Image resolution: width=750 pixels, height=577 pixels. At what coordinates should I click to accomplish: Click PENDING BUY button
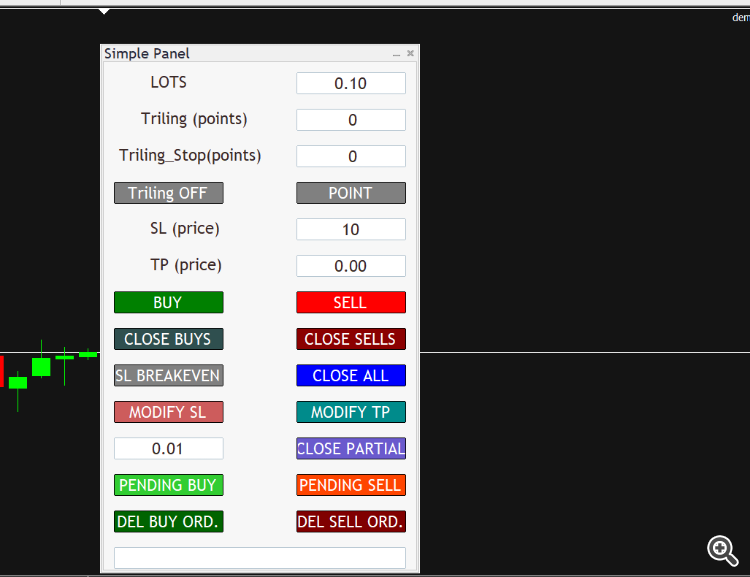tap(168, 485)
